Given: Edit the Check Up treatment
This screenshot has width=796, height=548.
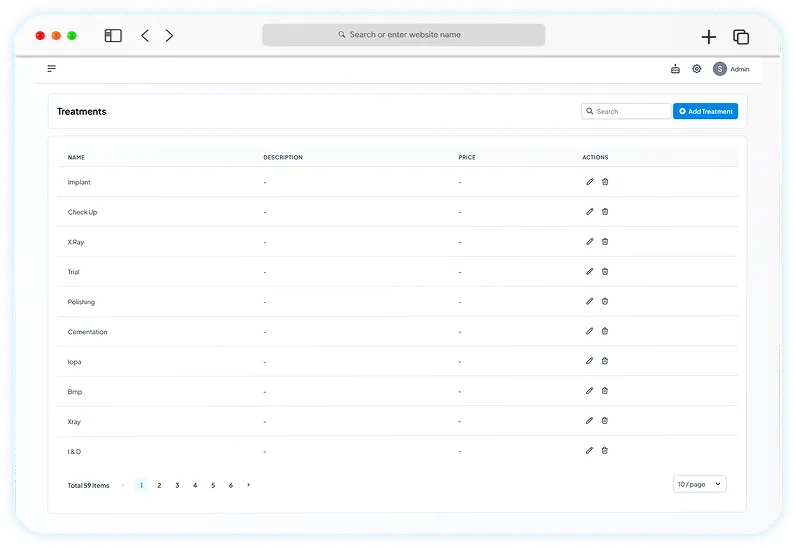Looking at the screenshot, I should [x=589, y=212].
